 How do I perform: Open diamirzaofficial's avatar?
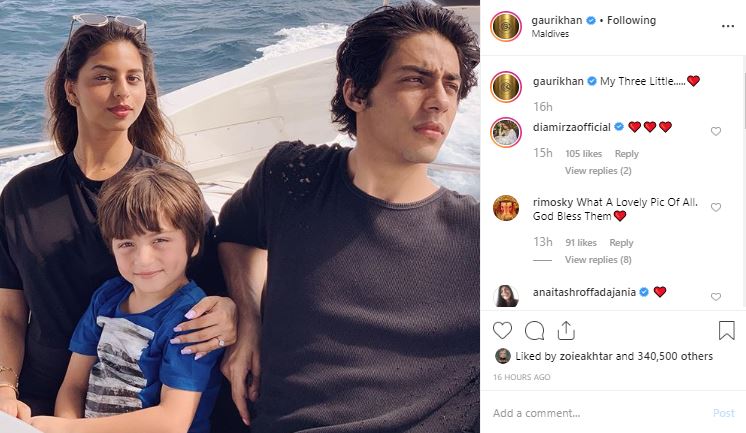click(x=506, y=132)
